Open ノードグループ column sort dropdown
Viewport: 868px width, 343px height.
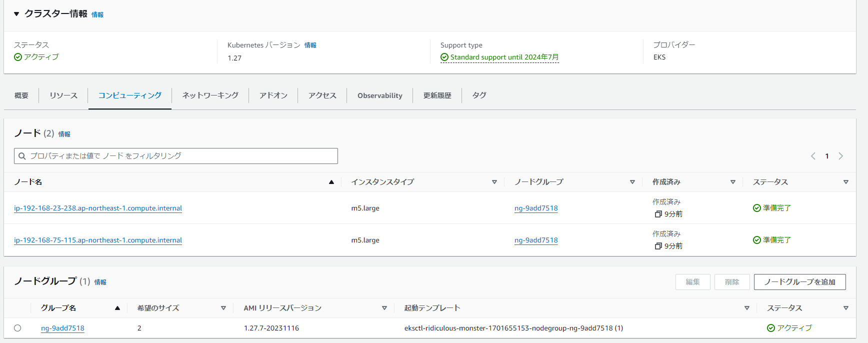coord(632,182)
